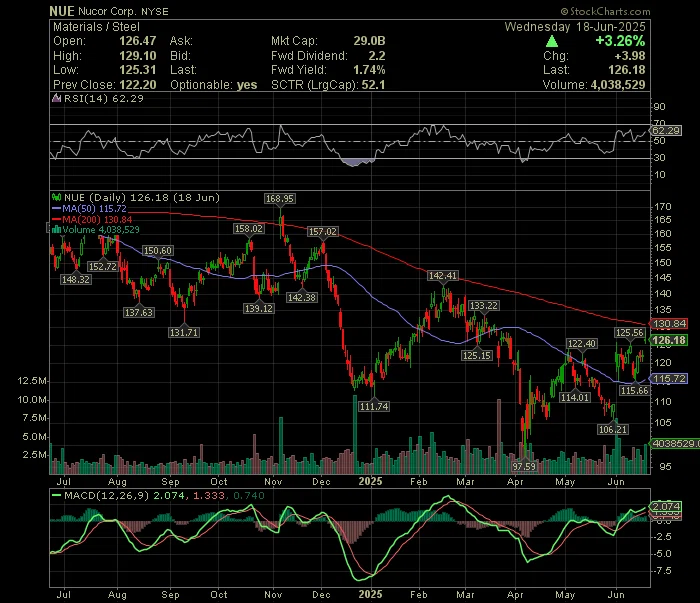700x603 pixels.
Task: Click the 12.5M volume scale label
Action: 32,381
